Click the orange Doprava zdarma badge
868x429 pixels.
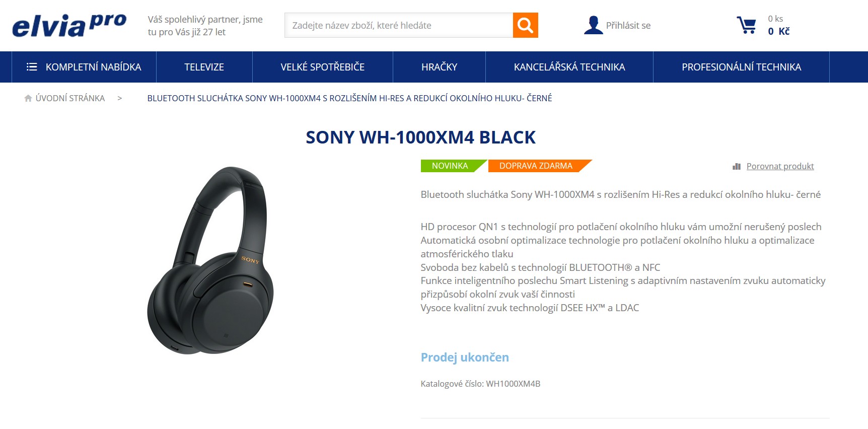click(539, 166)
